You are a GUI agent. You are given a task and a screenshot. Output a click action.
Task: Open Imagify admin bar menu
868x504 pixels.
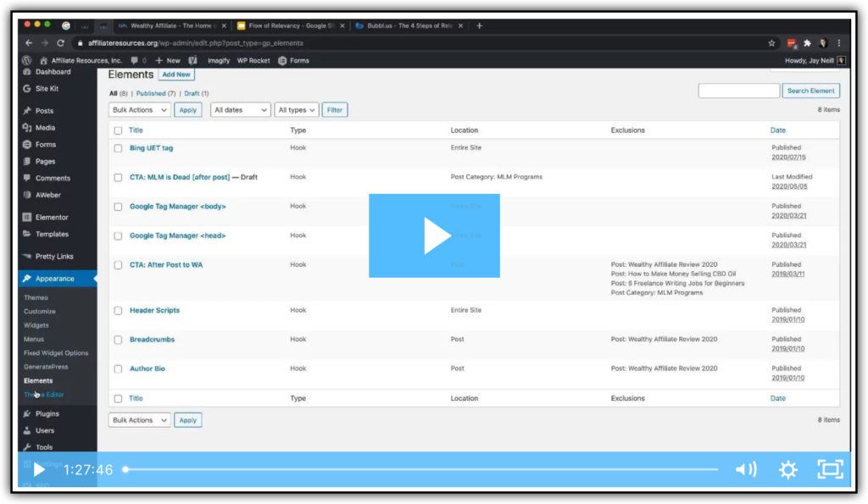pos(218,60)
